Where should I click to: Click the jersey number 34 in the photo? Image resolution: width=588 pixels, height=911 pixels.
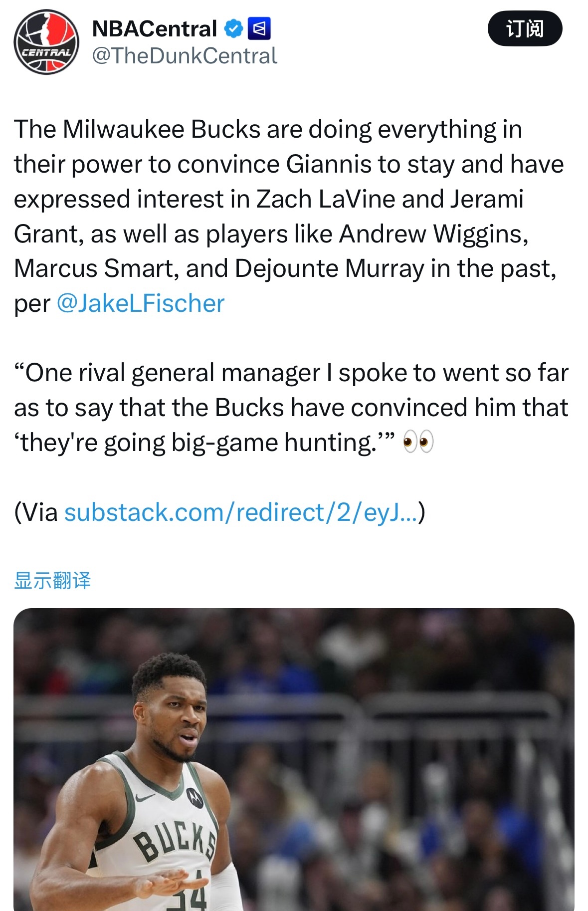[x=187, y=896]
